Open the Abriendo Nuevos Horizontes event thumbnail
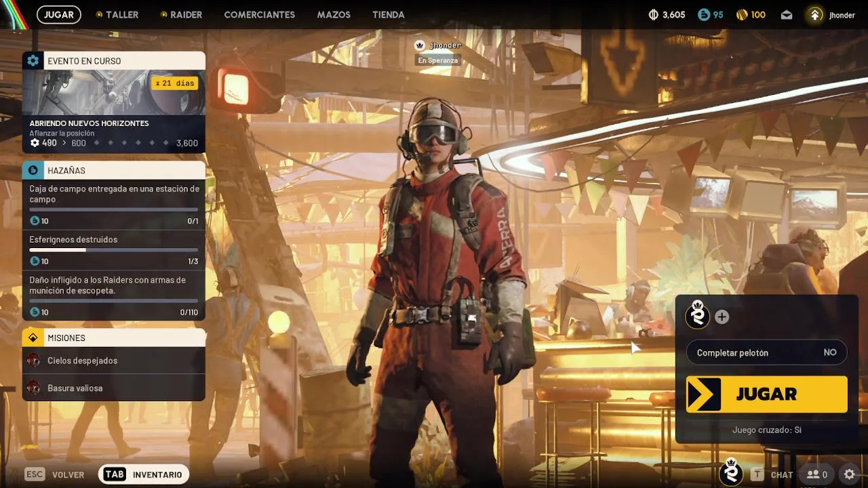 click(x=114, y=92)
